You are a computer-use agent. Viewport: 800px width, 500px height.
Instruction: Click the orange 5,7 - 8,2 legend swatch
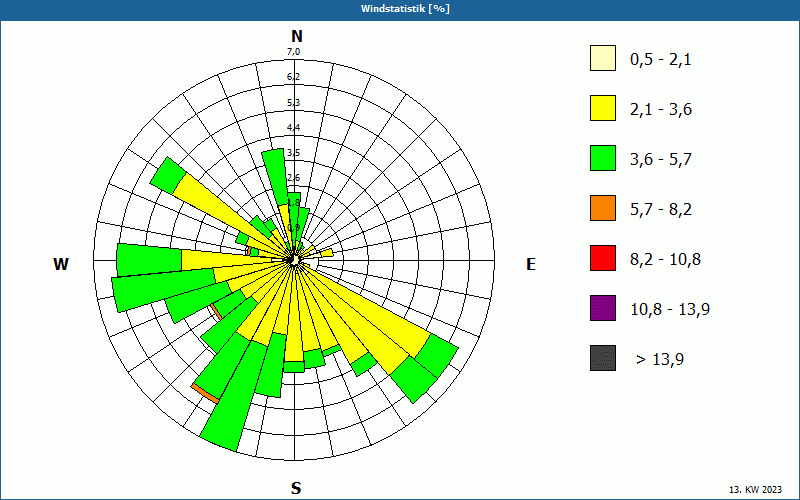pyautogui.click(x=603, y=208)
